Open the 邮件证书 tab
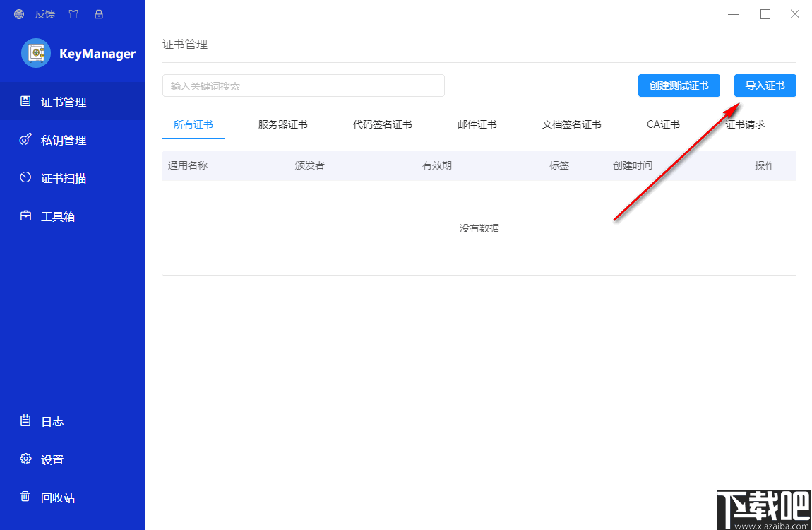 (477, 124)
